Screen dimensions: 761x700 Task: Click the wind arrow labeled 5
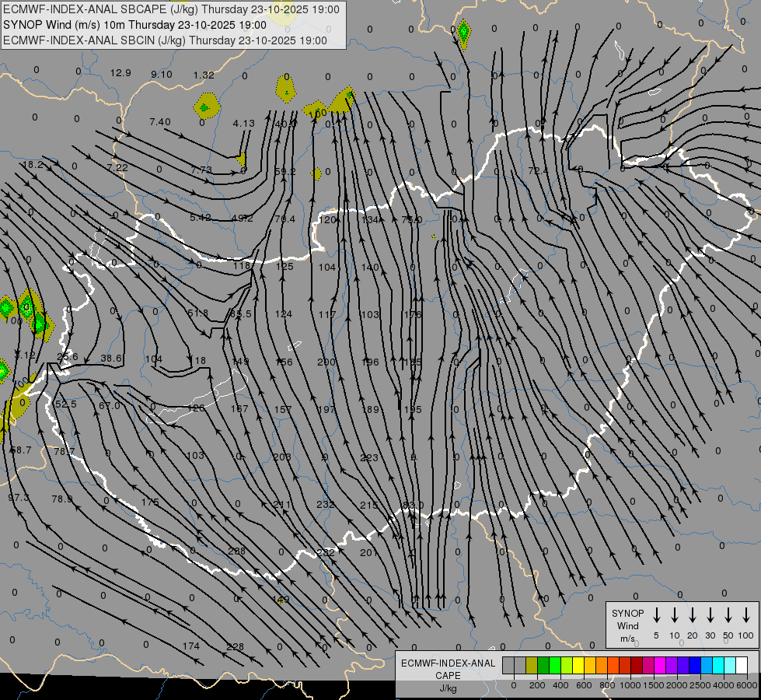[x=656, y=615]
